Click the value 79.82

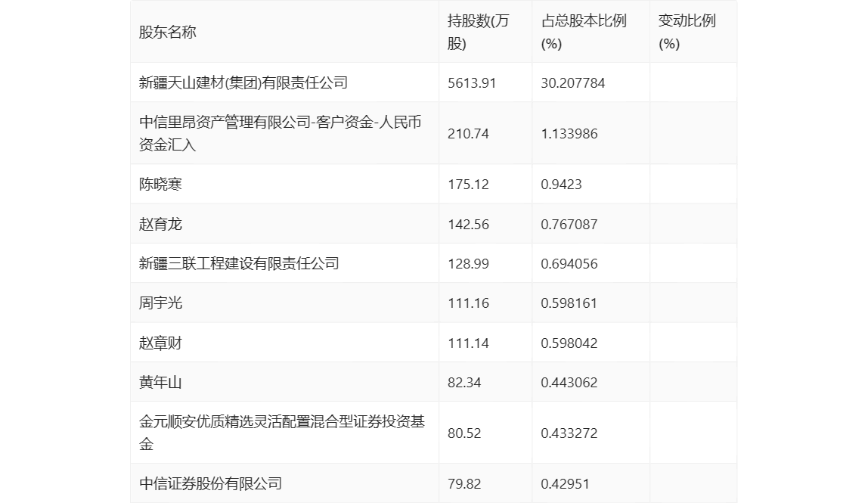pos(464,484)
